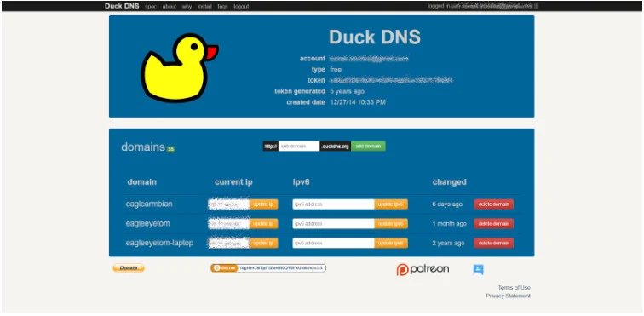Viewport: 644px width, 316px height.
Task: Click the 'changed' column header
Action: click(x=449, y=182)
